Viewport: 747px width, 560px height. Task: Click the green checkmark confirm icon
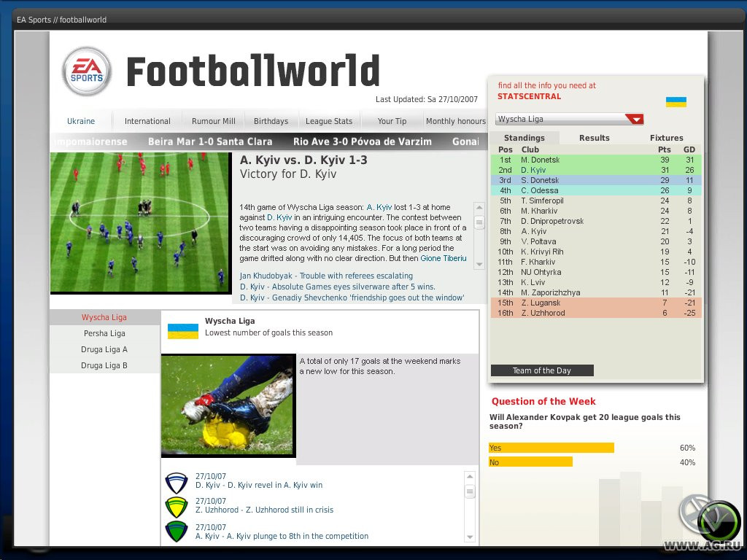719,521
